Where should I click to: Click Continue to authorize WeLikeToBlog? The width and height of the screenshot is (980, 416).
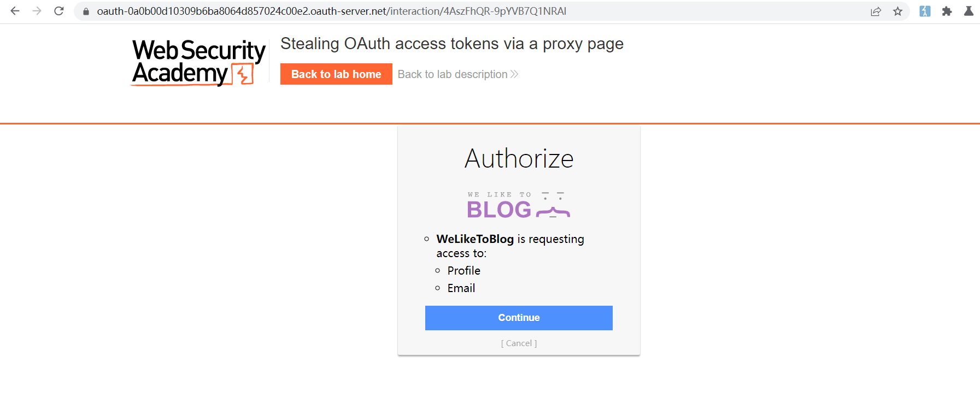518,318
